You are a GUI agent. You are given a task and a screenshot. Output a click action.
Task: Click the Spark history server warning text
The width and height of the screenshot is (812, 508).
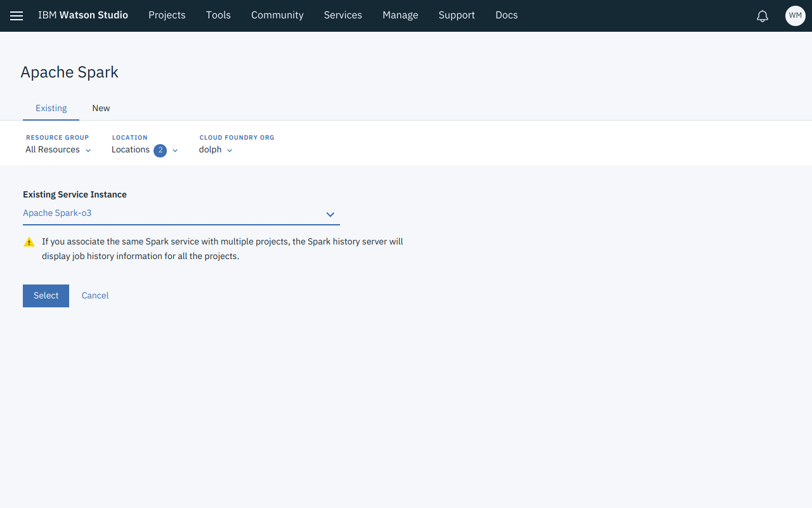(x=223, y=249)
